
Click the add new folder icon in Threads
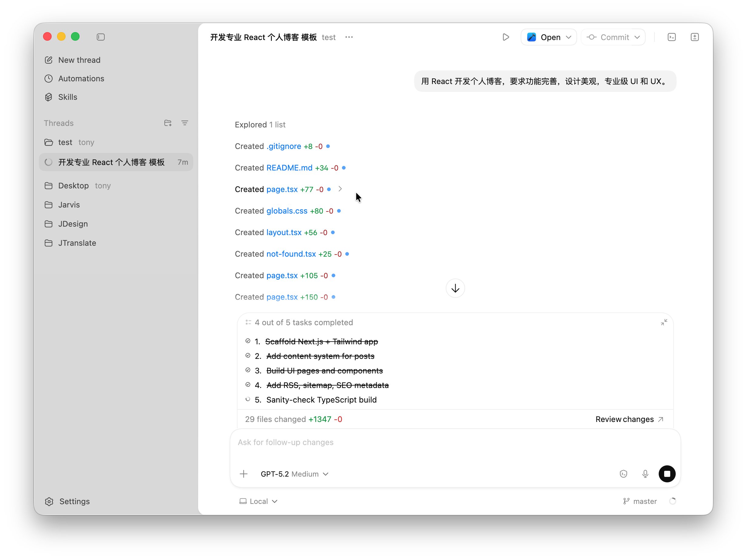pos(168,123)
